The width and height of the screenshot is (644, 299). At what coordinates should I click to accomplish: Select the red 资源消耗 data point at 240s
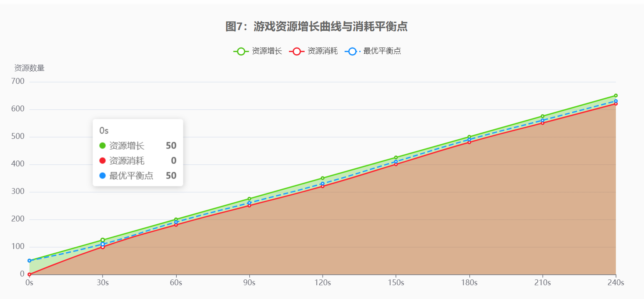coord(616,104)
